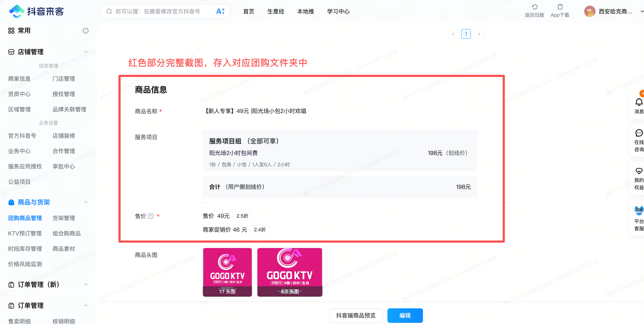The height and width of the screenshot is (325, 644).
Task: Open the settings gear beside 常用
Action: [86, 31]
